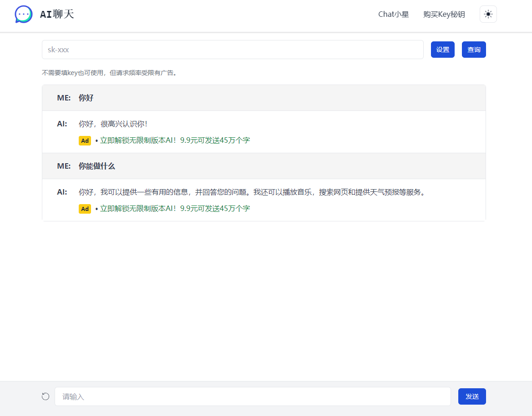The image size is (532, 416).
Task: Click the AI reply 你好，很高兴认识你！
Action: [113, 124]
